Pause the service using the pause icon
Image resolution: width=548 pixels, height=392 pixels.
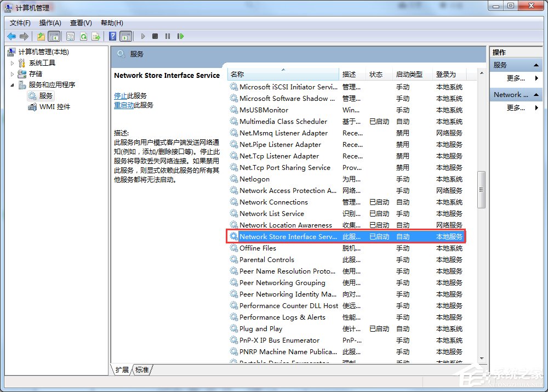click(x=168, y=36)
